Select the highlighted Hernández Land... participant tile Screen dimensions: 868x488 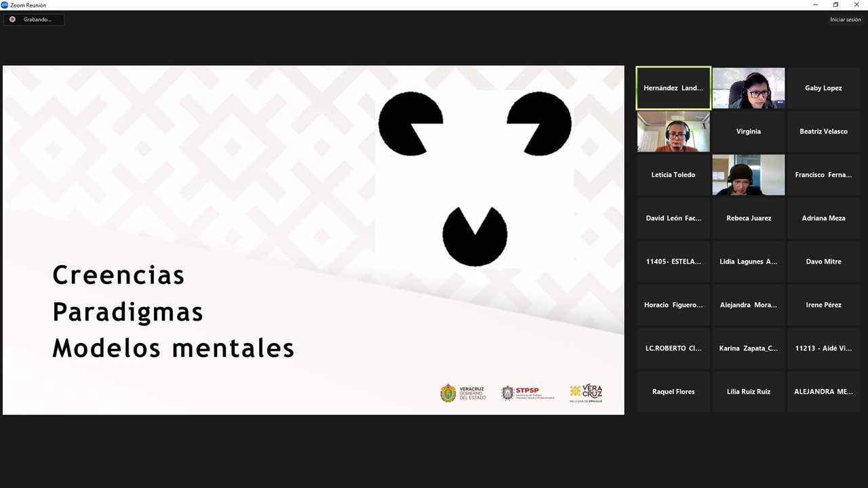pyautogui.click(x=673, y=88)
